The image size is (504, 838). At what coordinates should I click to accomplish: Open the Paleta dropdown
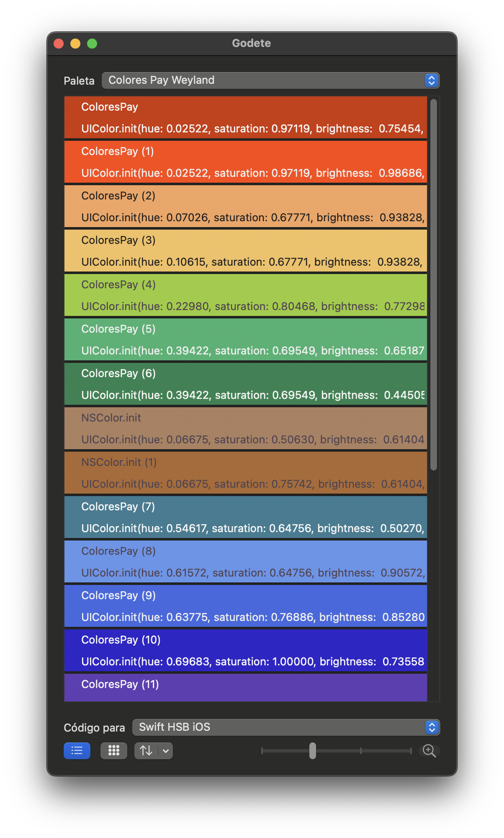point(270,80)
